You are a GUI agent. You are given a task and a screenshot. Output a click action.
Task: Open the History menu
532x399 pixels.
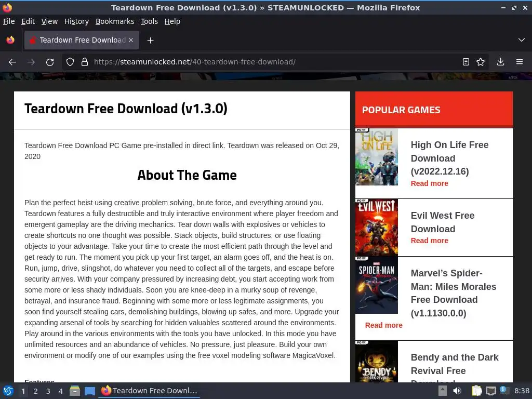pyautogui.click(x=76, y=21)
